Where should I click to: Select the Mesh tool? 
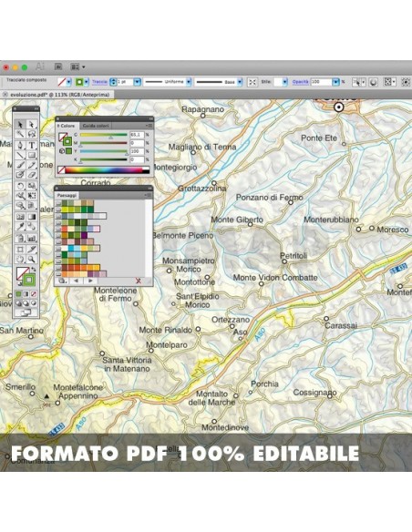(20, 217)
